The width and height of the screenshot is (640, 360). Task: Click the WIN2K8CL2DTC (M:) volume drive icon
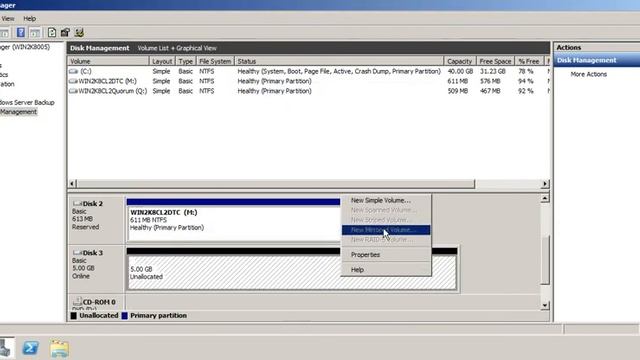(x=73, y=81)
